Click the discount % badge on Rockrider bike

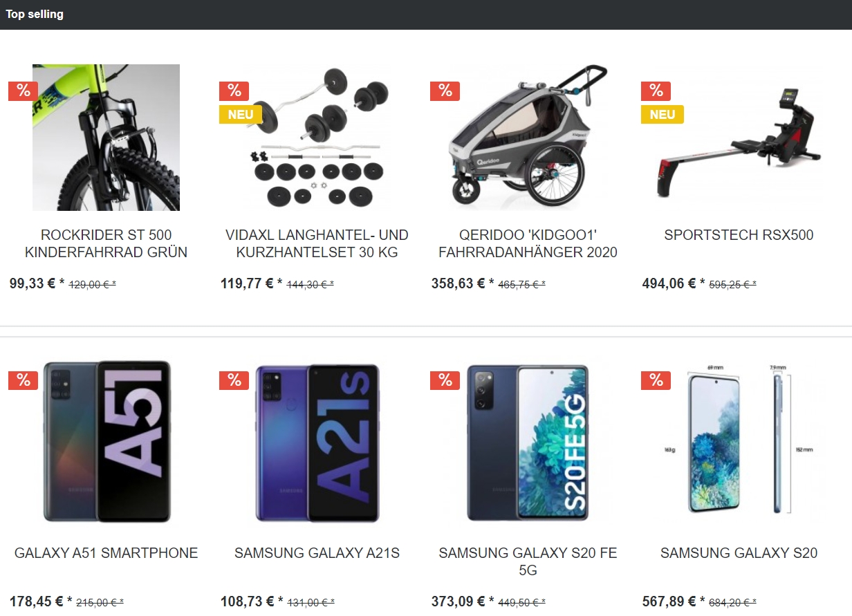tap(23, 91)
